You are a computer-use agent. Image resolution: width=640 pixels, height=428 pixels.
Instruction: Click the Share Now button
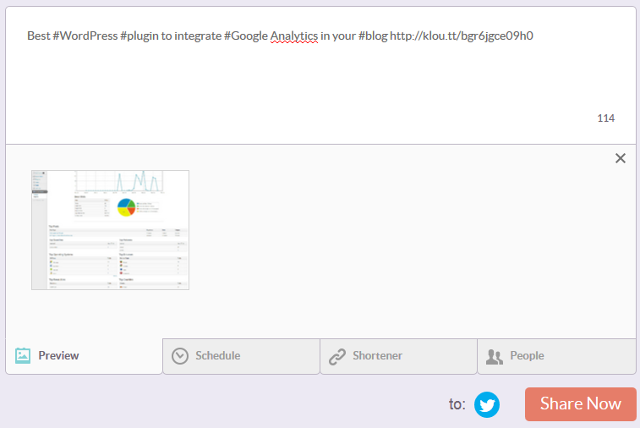[x=580, y=404]
